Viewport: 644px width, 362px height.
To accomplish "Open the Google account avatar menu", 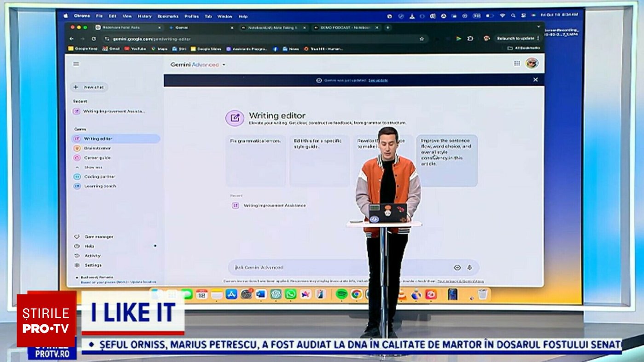I will 532,63.
